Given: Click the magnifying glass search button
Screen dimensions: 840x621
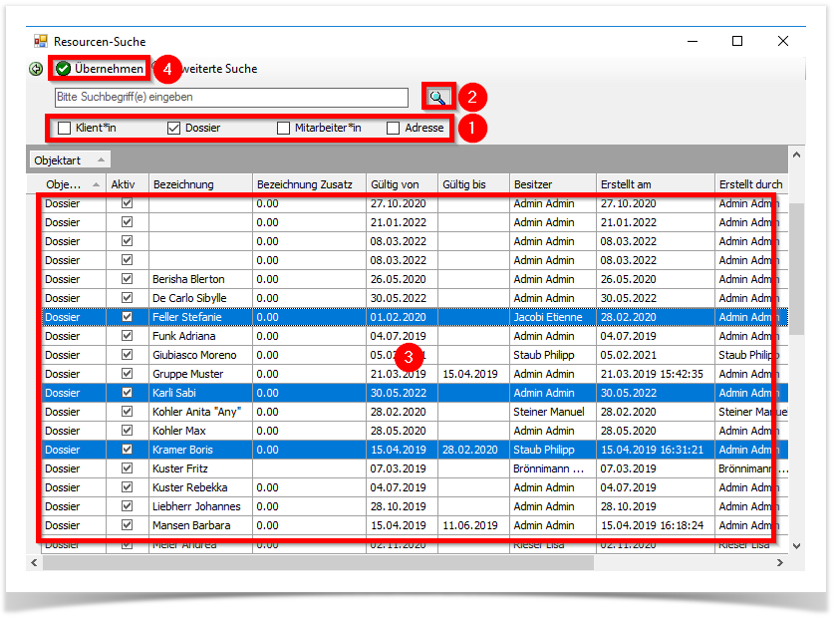Looking at the screenshot, I should 437,97.
